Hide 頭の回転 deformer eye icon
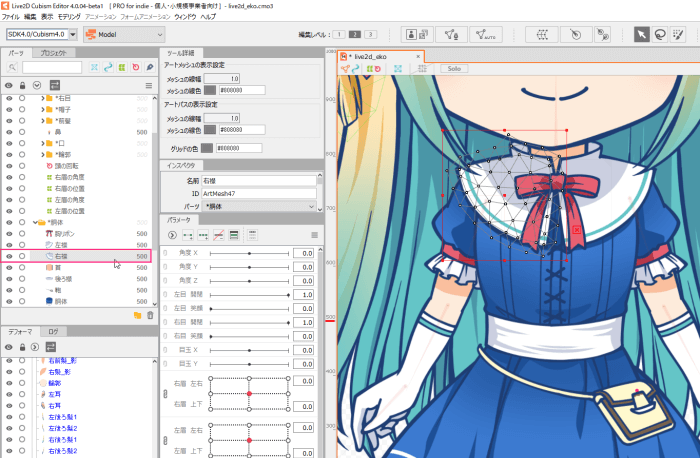The height and width of the screenshot is (458, 700). point(9,166)
